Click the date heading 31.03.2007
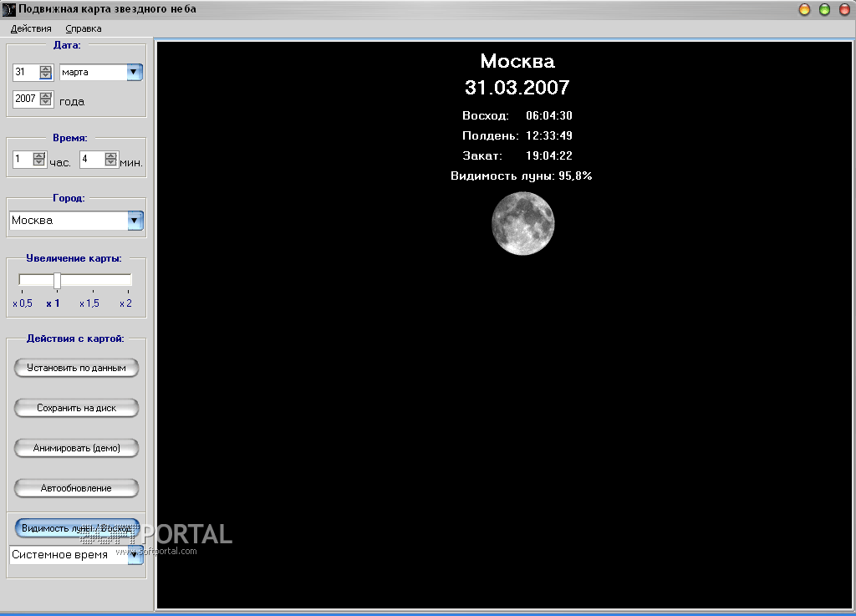The height and width of the screenshot is (616, 856). click(x=517, y=87)
